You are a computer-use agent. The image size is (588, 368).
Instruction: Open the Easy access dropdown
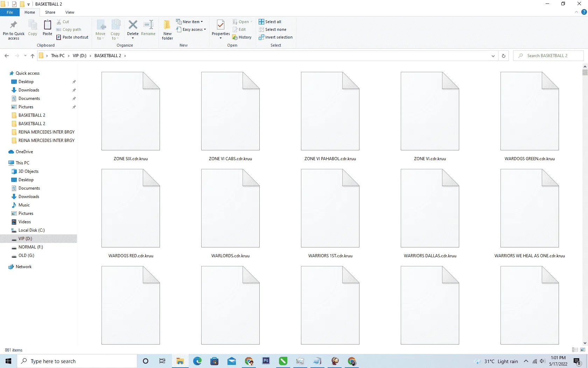pos(191,29)
